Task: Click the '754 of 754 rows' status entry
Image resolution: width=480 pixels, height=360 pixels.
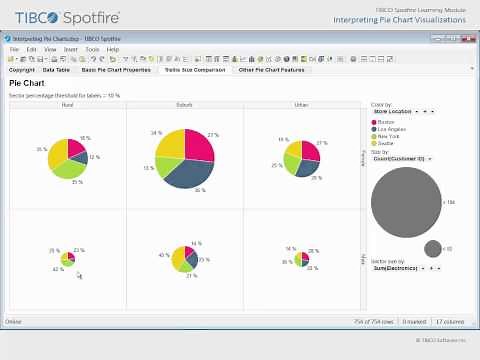Action: pos(374,322)
